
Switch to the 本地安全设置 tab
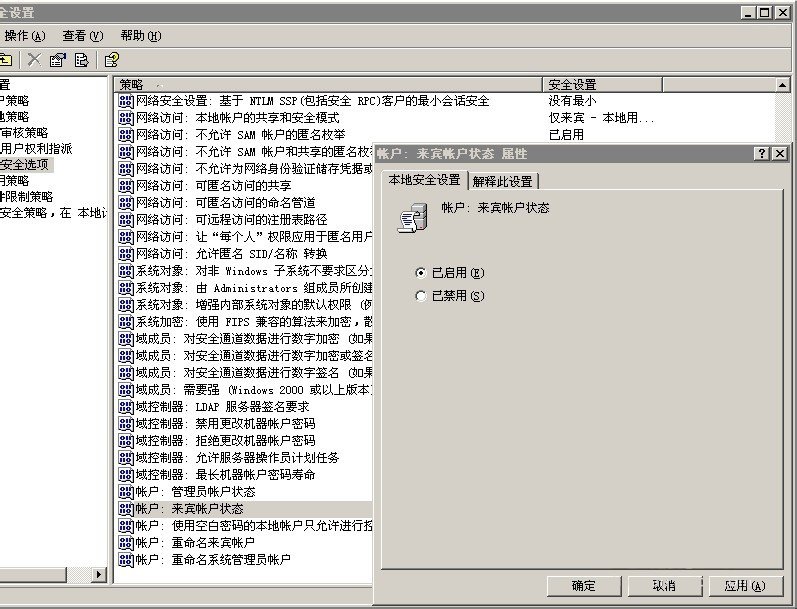pyautogui.click(x=424, y=180)
